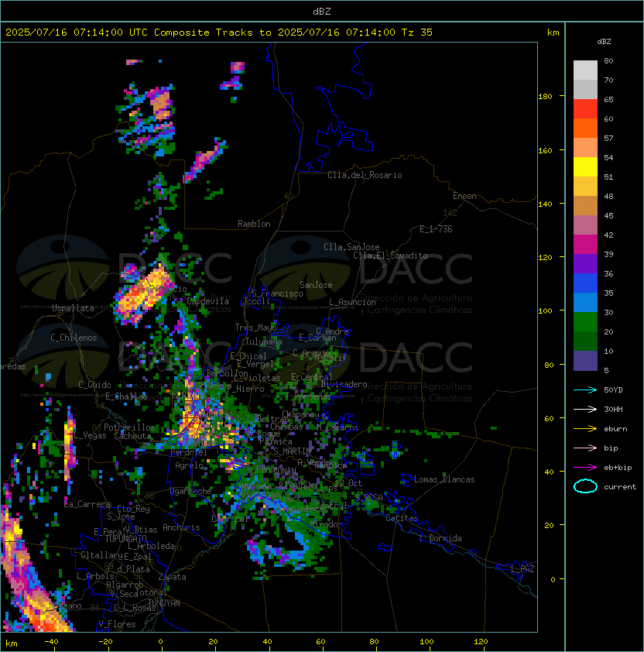Click the Ugarteche place label
The height and width of the screenshot is (652, 644).
(x=191, y=491)
